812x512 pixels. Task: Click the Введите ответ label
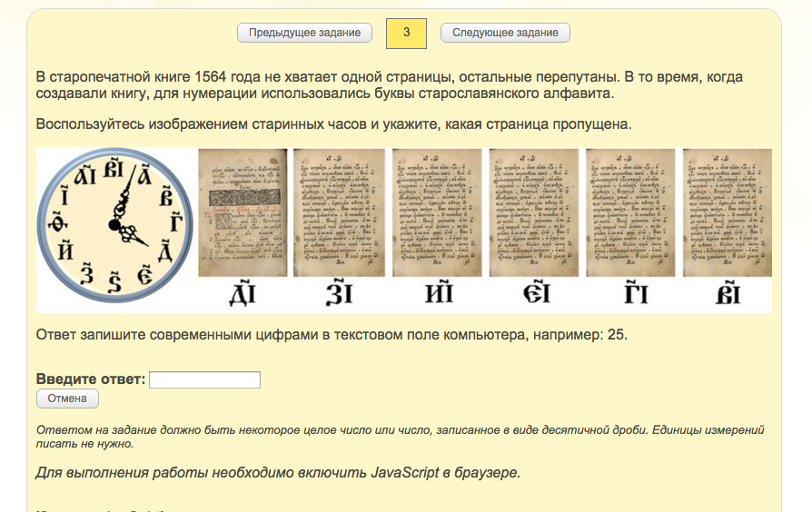[x=91, y=379]
